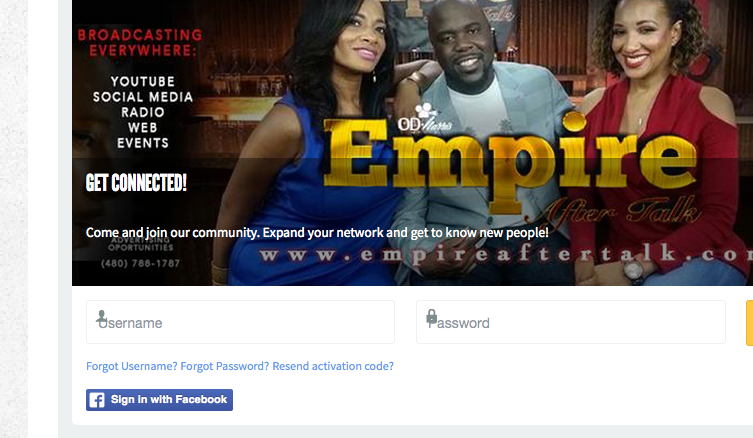The width and height of the screenshot is (753, 438).
Task: Click the GET CONNECTED! heading
Action: point(136,183)
